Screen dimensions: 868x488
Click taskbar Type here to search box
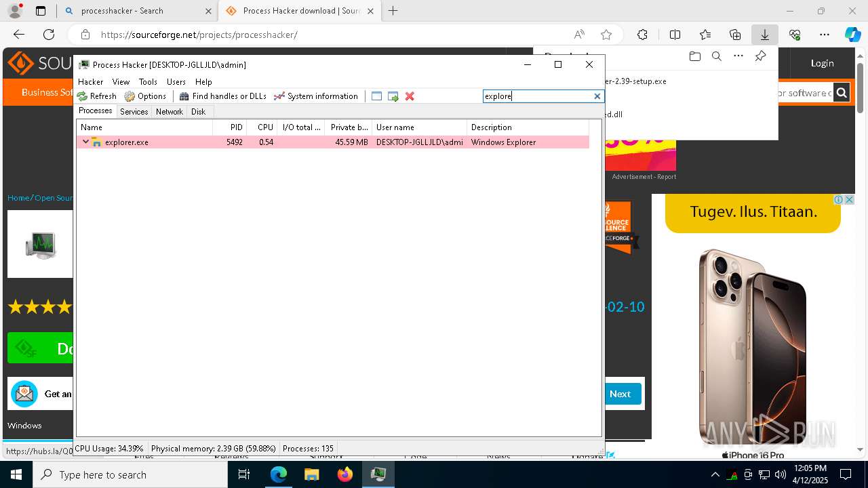pos(130,474)
